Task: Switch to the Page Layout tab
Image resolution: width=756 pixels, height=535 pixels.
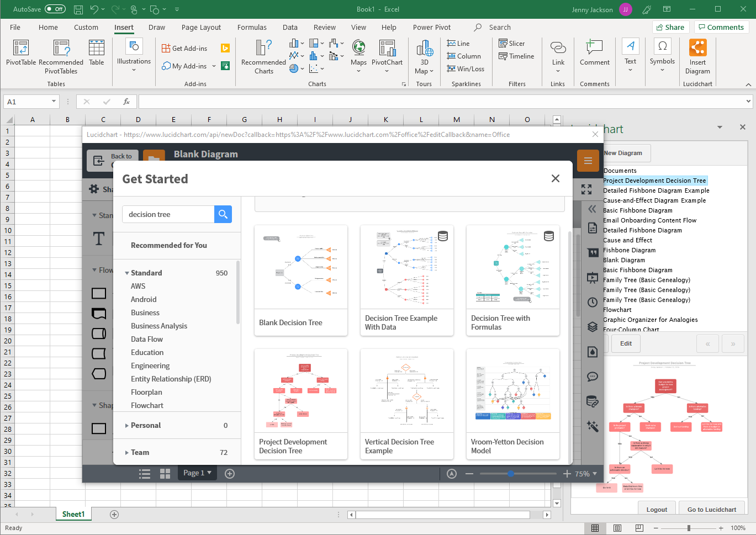Action: coord(201,28)
